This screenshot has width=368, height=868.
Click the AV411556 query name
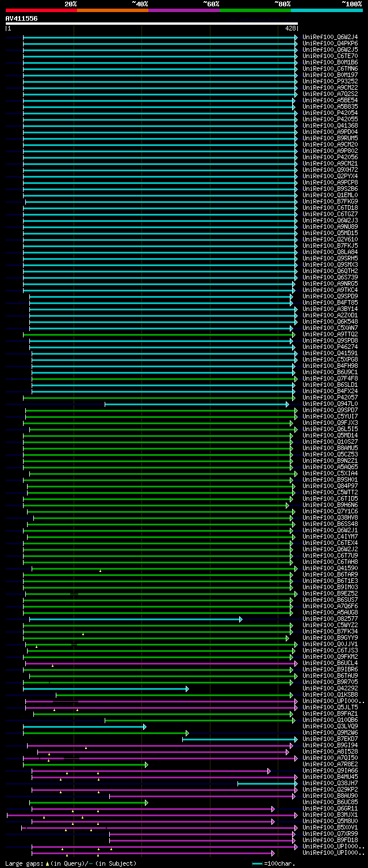[x=22, y=18]
